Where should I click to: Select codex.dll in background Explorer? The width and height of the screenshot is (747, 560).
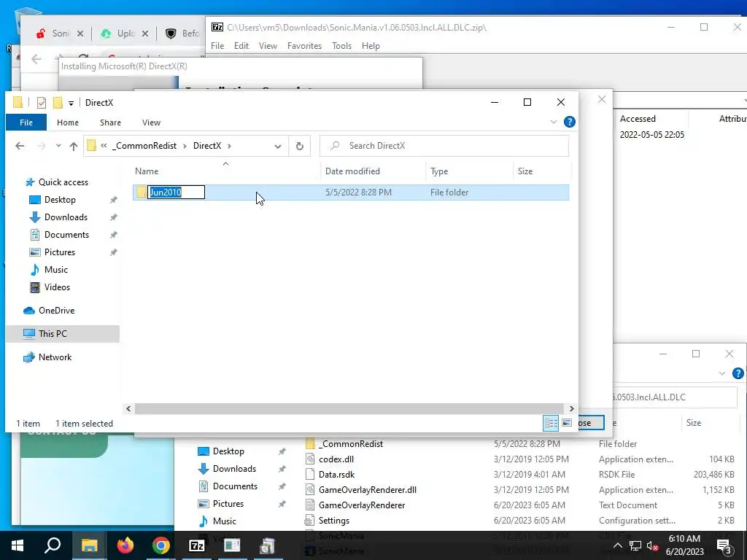coord(336,459)
